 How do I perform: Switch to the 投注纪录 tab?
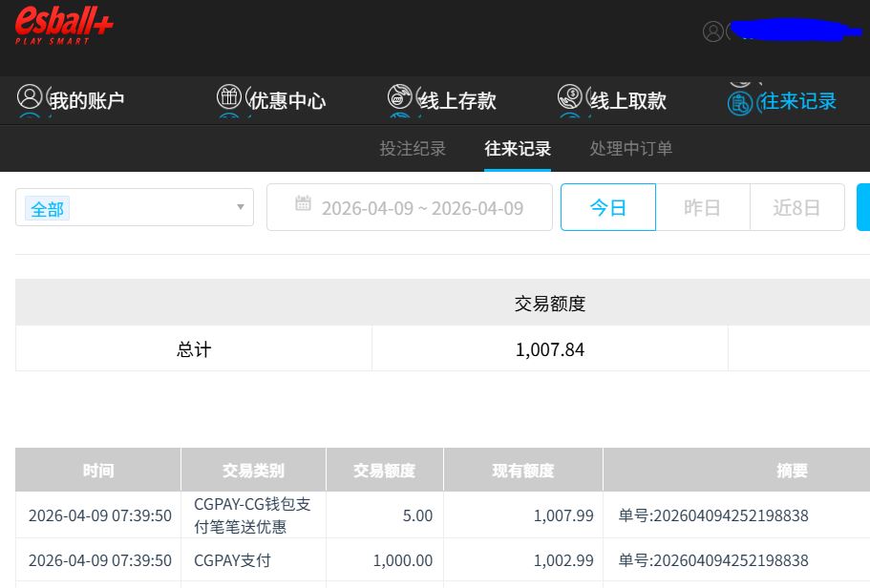click(413, 149)
